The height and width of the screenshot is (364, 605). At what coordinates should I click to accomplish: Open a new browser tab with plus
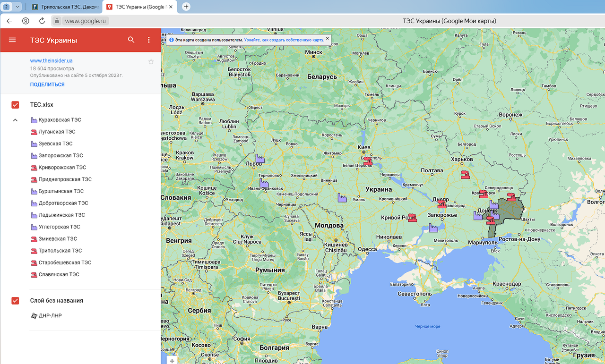(x=186, y=7)
